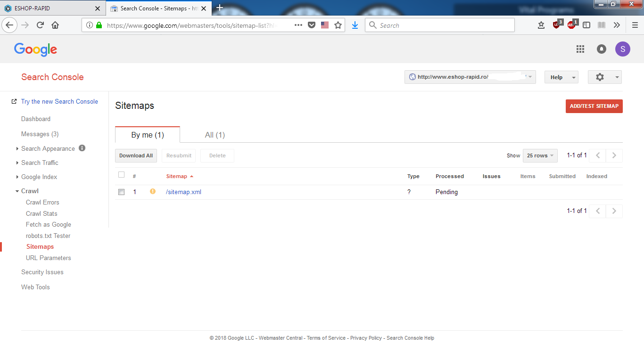
Task: Expand Search Appearance section
Action: click(17, 148)
